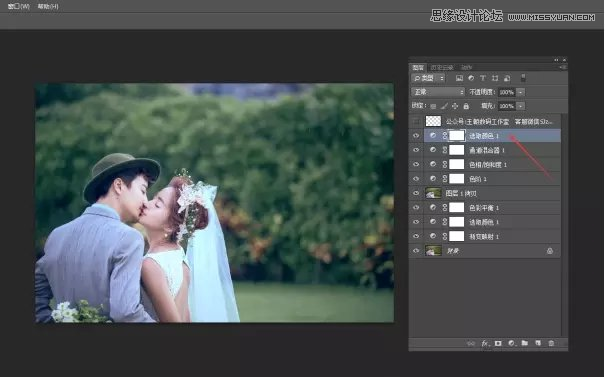
Task: Click the 背景 layer thumbnail
Action: 433,251
